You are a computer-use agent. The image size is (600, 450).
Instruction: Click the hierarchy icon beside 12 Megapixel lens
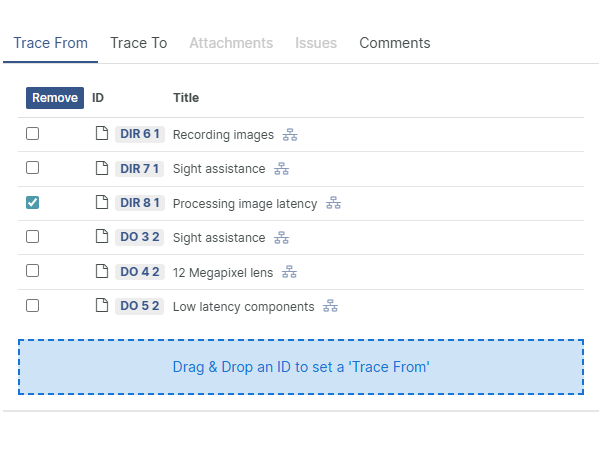click(x=290, y=272)
